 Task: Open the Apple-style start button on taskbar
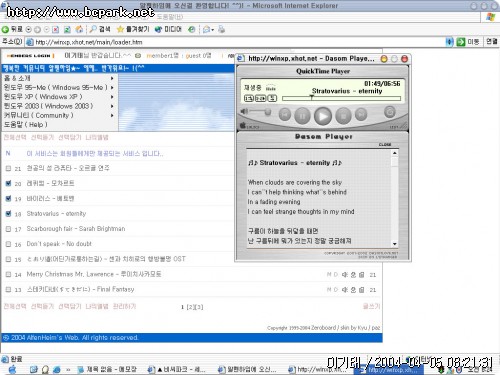12,369
